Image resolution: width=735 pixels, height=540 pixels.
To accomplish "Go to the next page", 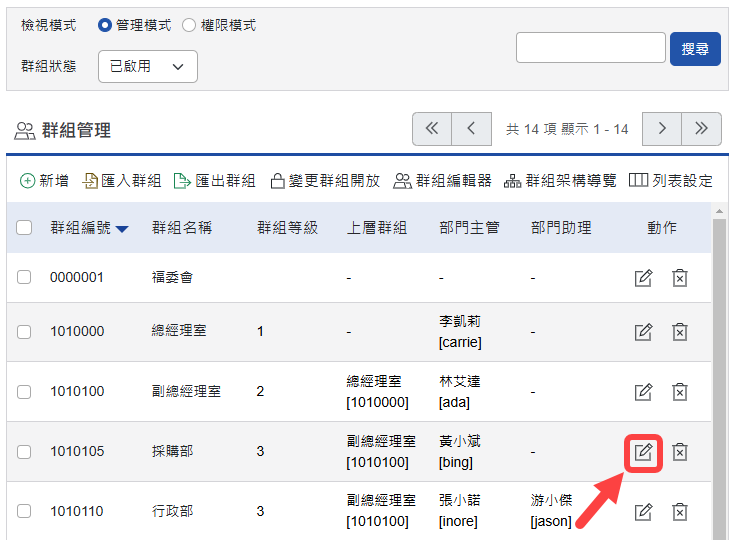I will click(x=661, y=128).
